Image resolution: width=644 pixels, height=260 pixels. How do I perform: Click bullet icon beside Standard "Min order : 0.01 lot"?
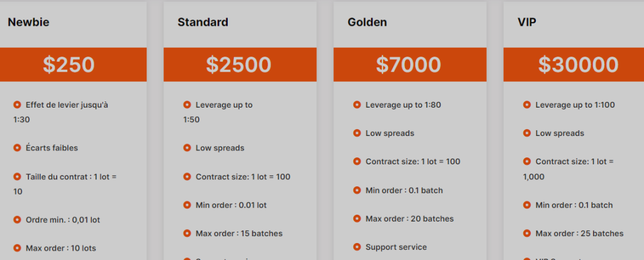coord(187,205)
